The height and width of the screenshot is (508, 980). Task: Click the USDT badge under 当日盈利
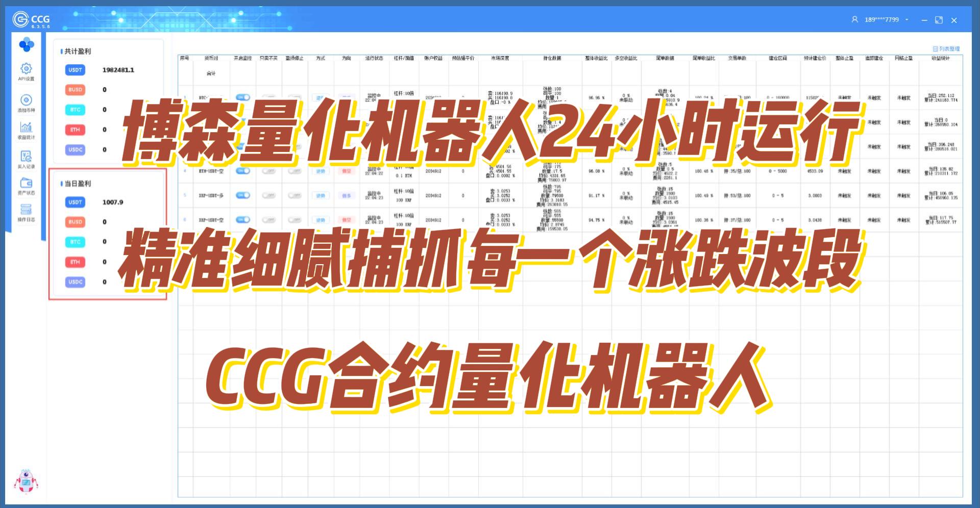pyautogui.click(x=75, y=202)
